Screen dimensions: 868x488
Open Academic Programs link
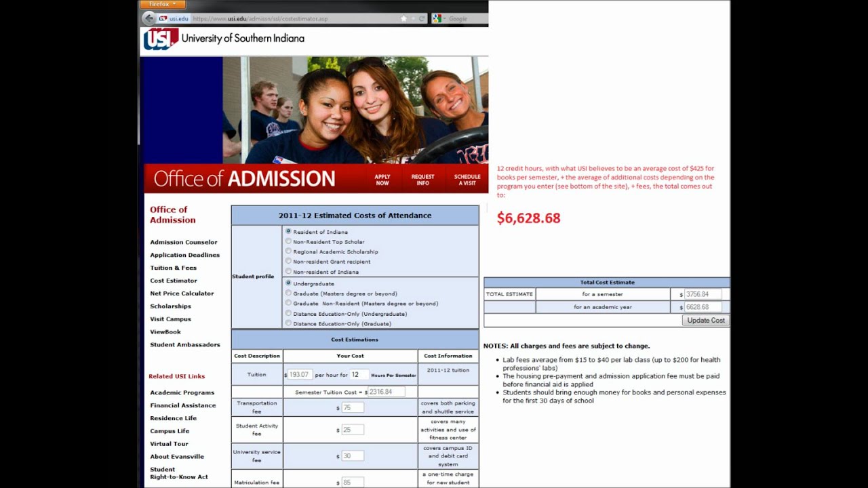pyautogui.click(x=182, y=392)
